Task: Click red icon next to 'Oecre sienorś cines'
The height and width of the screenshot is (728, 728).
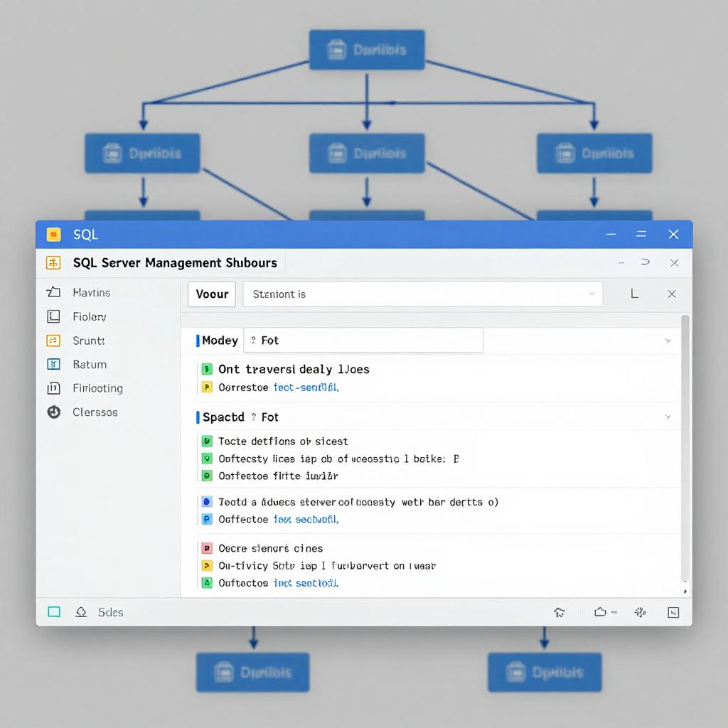Action: click(207, 548)
